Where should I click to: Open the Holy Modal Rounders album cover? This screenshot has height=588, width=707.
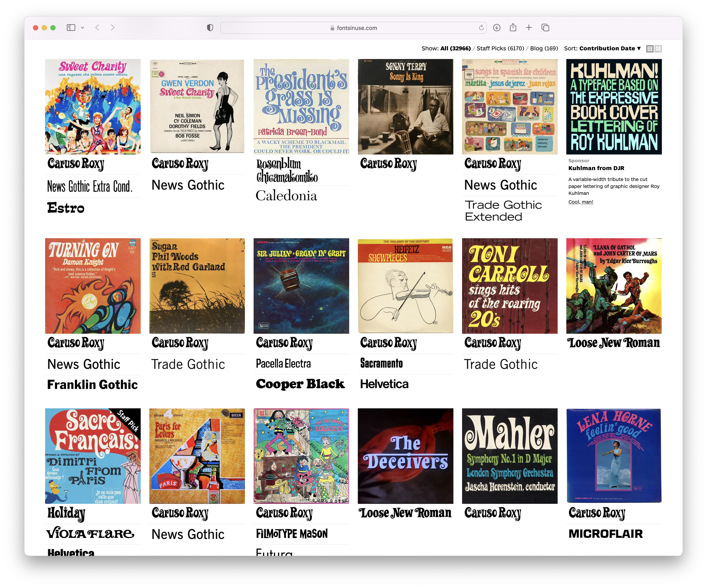pyautogui.click(x=301, y=456)
